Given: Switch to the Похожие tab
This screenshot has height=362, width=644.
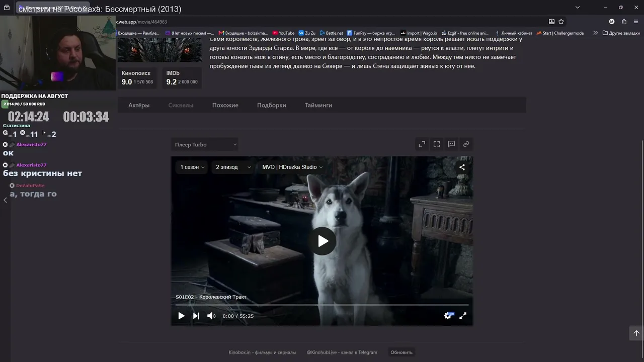Looking at the screenshot, I should (225, 105).
